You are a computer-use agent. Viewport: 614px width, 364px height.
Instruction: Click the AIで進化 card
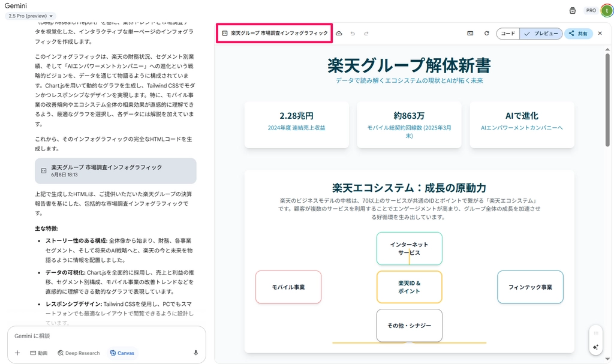click(x=522, y=125)
